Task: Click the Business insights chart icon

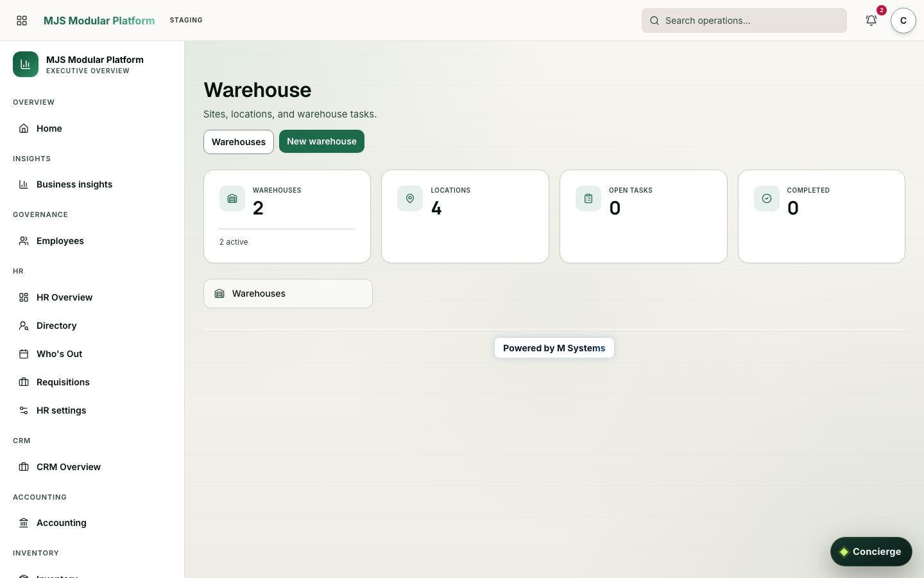Action: [24, 184]
